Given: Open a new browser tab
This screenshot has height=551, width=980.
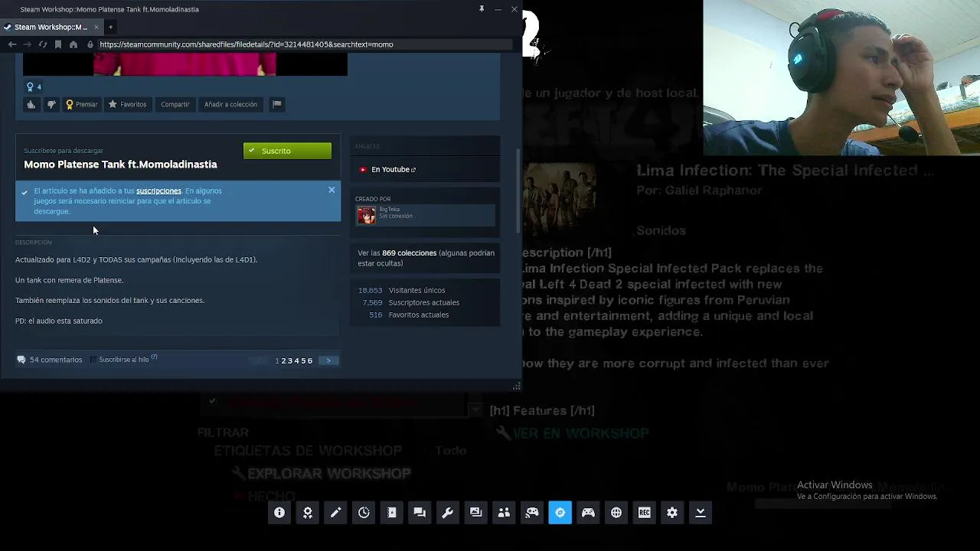Looking at the screenshot, I should 110,27.
